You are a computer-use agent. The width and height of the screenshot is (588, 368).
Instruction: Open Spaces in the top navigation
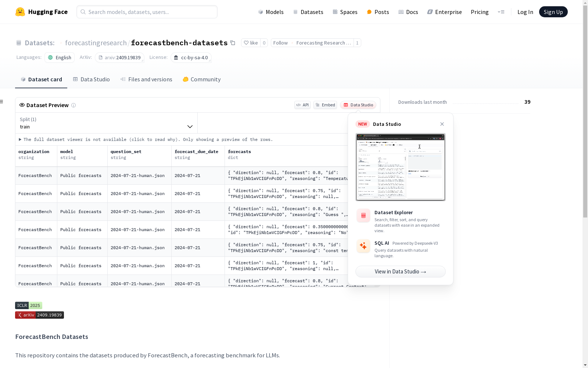click(345, 12)
